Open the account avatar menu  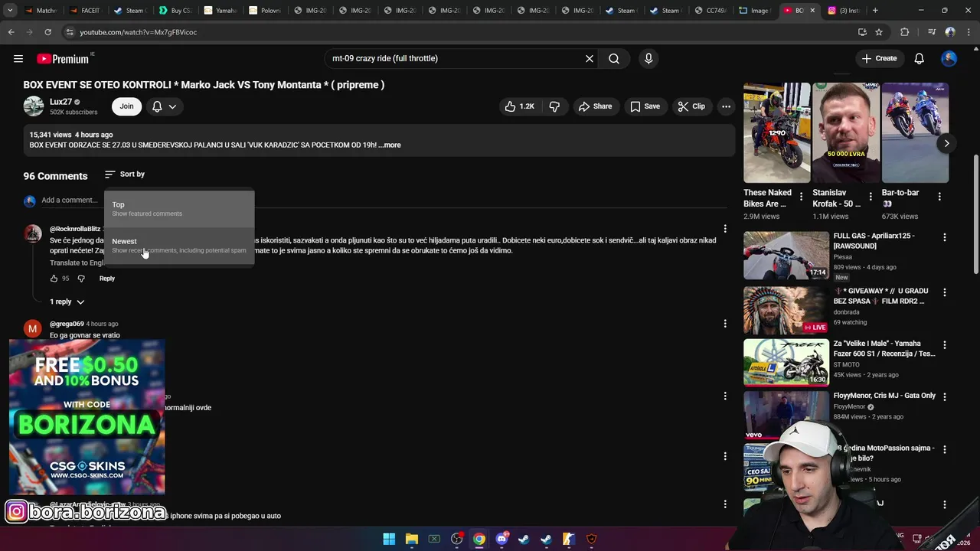(x=949, y=58)
